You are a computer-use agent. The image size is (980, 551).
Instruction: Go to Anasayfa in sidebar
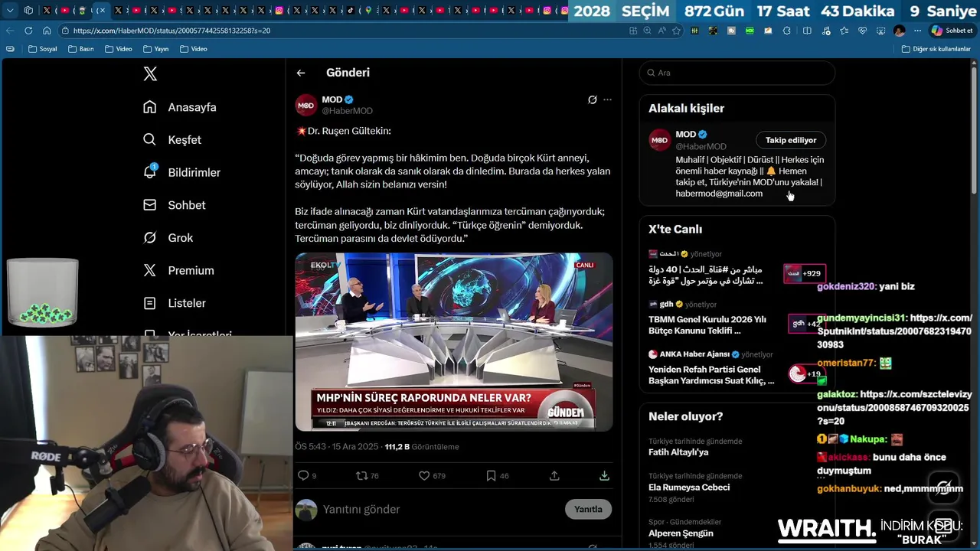coord(180,107)
